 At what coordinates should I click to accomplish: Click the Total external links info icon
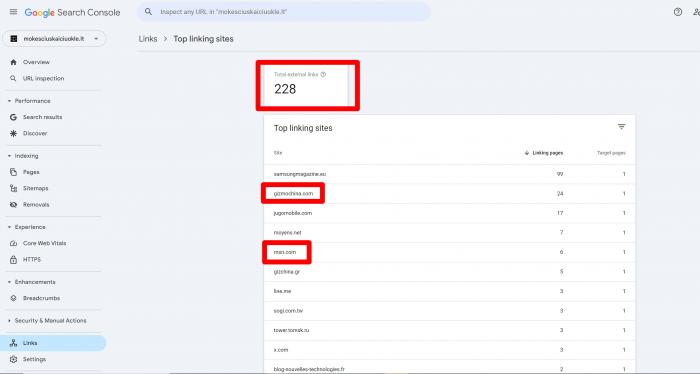point(323,75)
